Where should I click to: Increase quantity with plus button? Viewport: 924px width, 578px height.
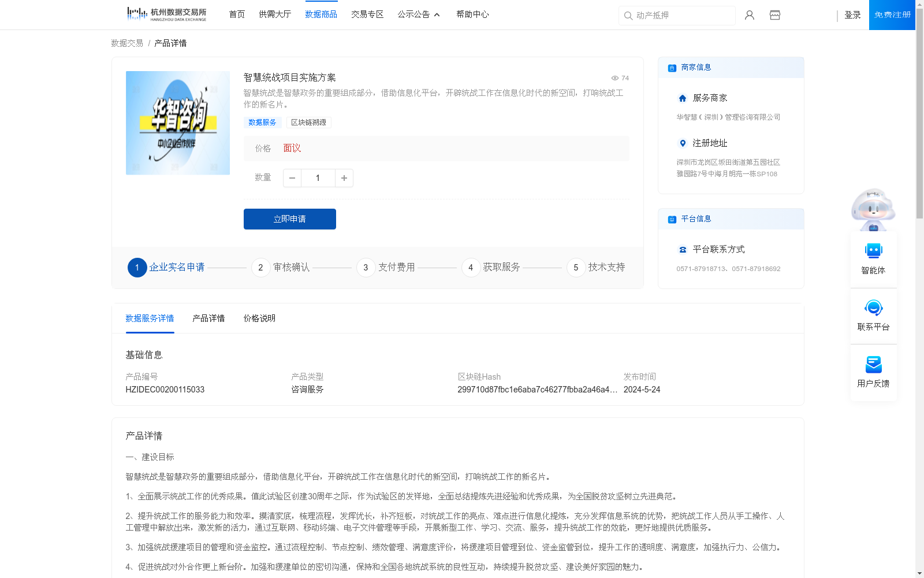point(344,178)
